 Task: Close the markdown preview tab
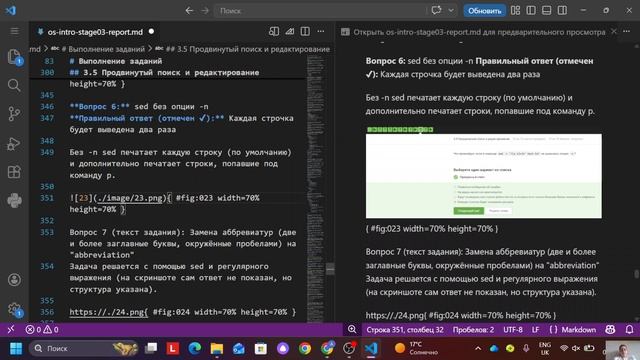613,31
